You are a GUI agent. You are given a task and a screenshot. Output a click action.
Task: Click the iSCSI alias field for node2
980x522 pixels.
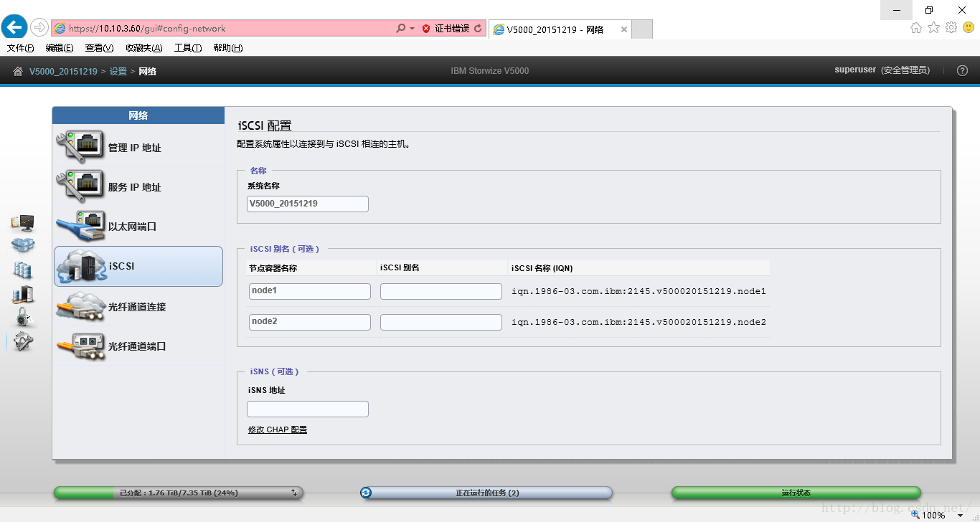[x=441, y=322]
